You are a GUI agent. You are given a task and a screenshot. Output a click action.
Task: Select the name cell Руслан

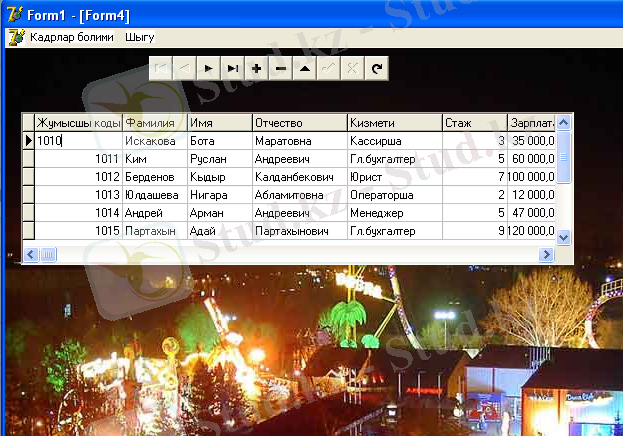coord(220,159)
